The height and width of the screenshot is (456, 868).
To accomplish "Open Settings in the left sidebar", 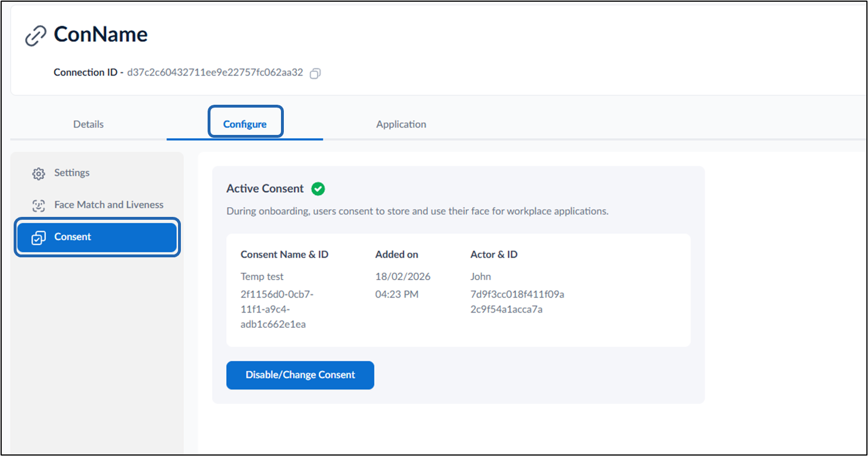I will point(97,173).
